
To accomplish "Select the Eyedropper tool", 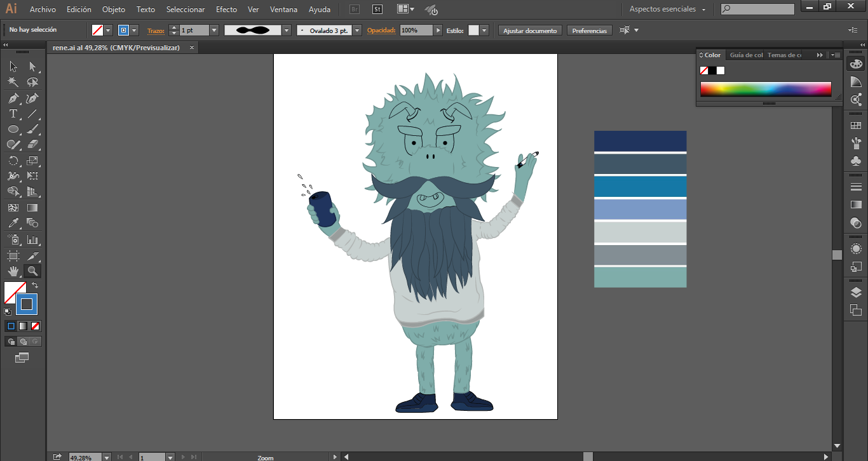I will (13, 224).
